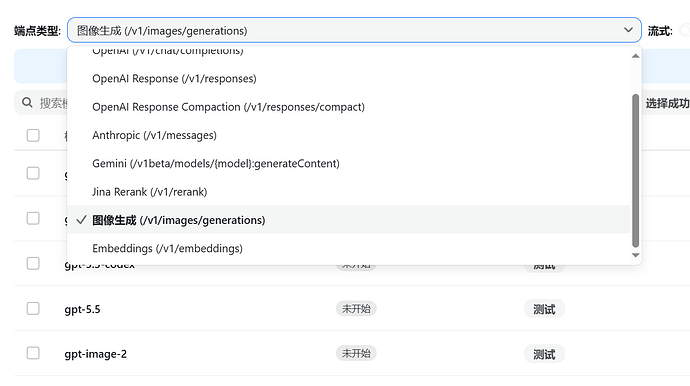Click the checkmark icon beside 图像生成

click(81, 220)
